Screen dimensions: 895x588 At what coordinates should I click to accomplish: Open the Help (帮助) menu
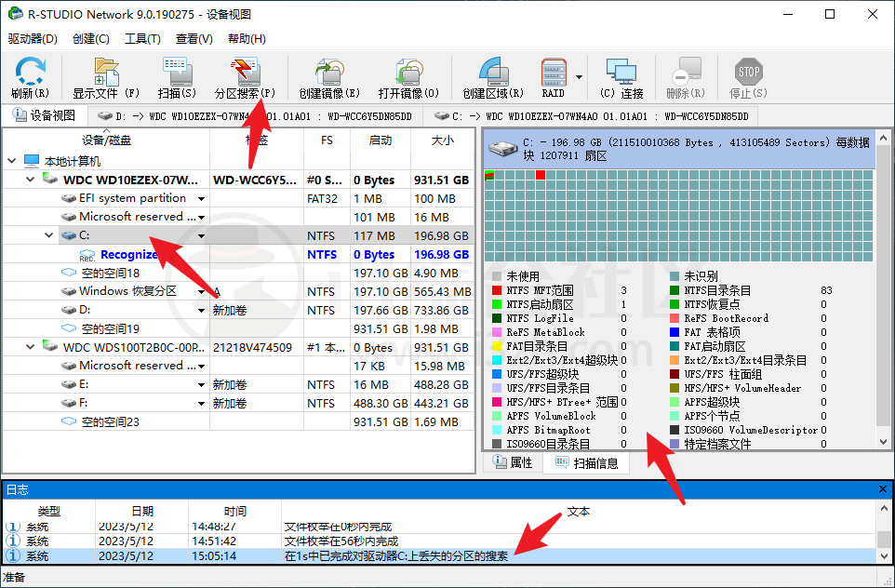click(x=247, y=39)
